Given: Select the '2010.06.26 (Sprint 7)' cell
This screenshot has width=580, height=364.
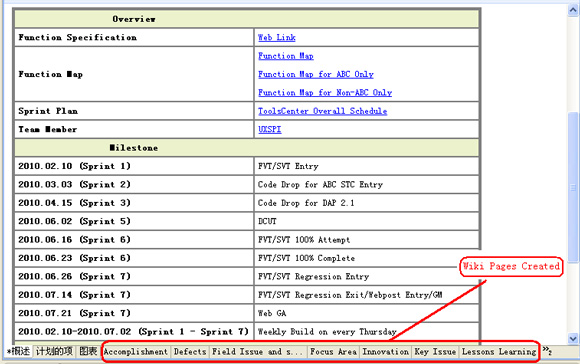Looking at the screenshot, I should [x=134, y=276].
